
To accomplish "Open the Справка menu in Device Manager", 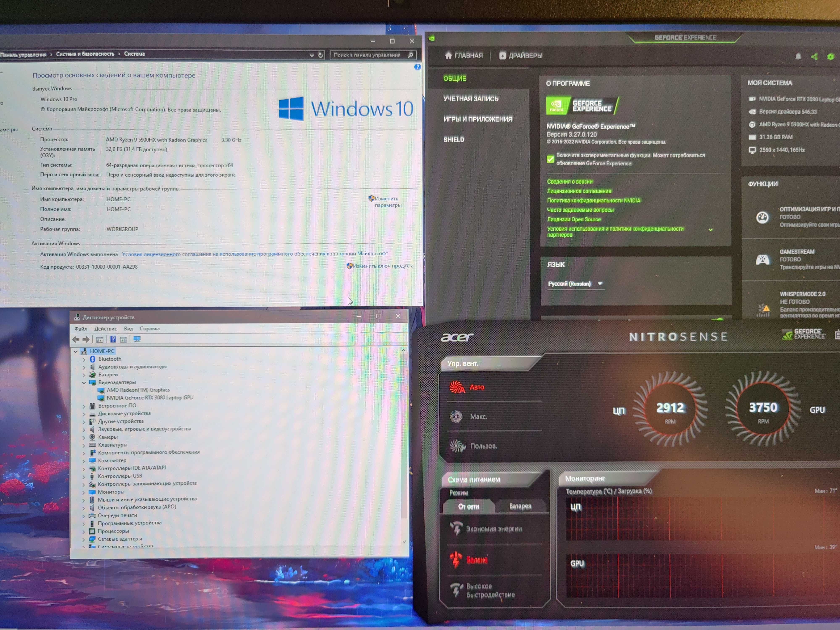I will [150, 328].
